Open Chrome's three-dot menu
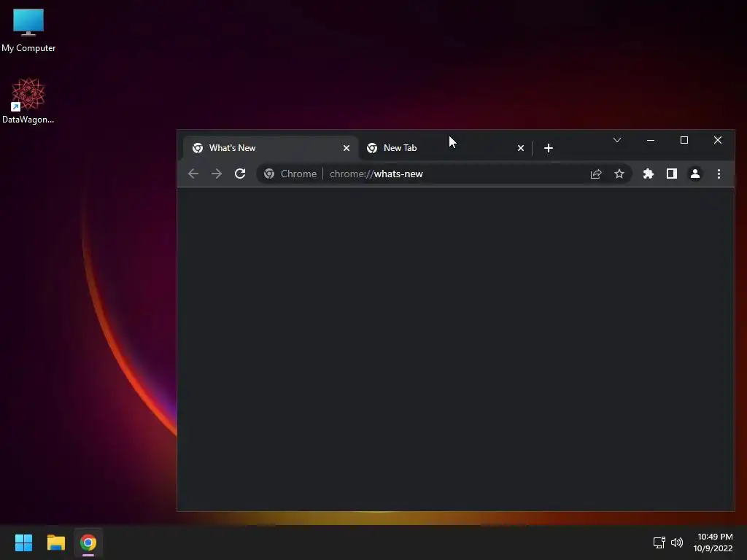Screen dimensions: 747x560 pos(719,174)
